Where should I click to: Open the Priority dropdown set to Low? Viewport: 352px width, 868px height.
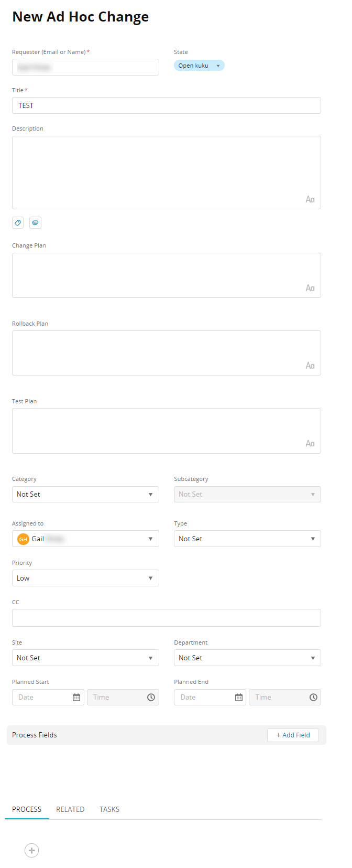click(x=85, y=578)
